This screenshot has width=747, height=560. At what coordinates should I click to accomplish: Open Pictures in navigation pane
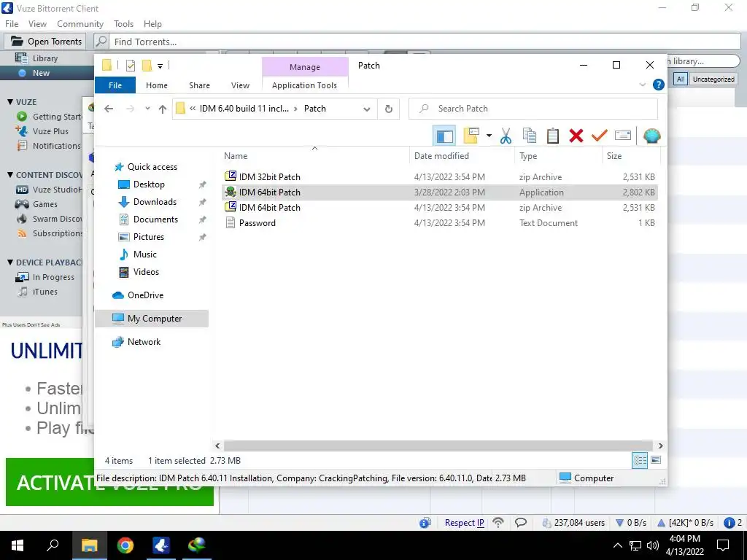point(149,237)
